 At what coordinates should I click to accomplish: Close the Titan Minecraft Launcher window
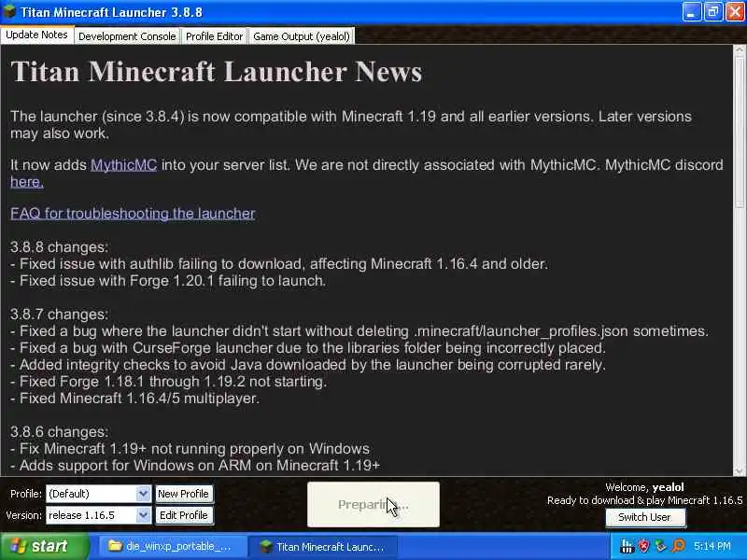coord(735,12)
